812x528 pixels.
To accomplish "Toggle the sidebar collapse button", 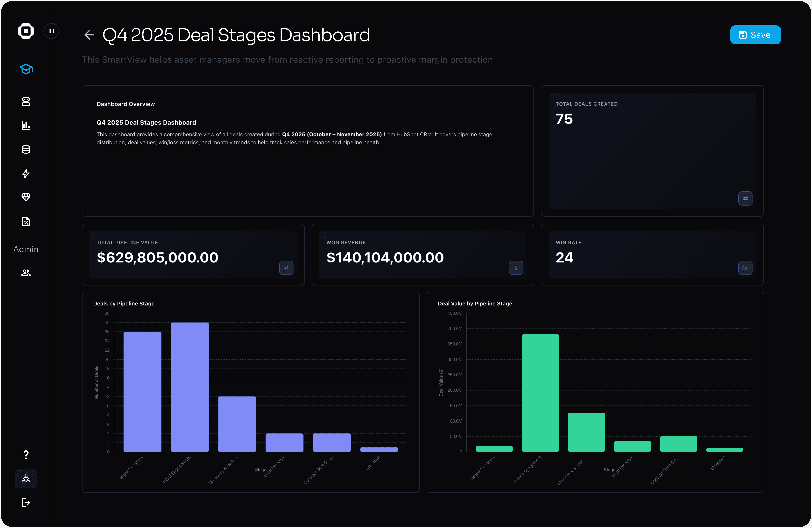I will pyautogui.click(x=51, y=31).
